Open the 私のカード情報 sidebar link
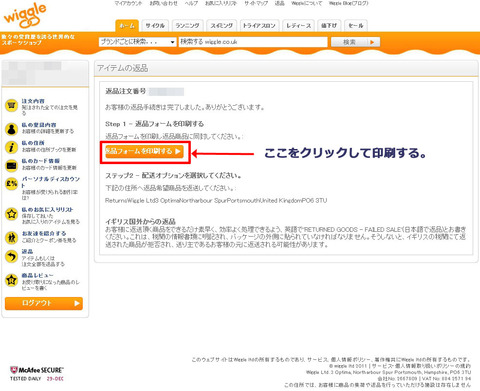The image size is (480, 391). [41, 161]
